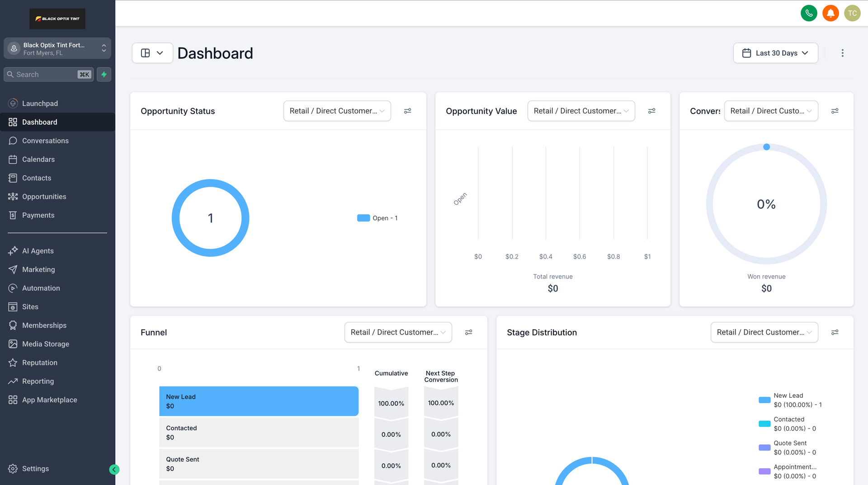Click the Settings gear icon
868x485 pixels.
tap(13, 469)
